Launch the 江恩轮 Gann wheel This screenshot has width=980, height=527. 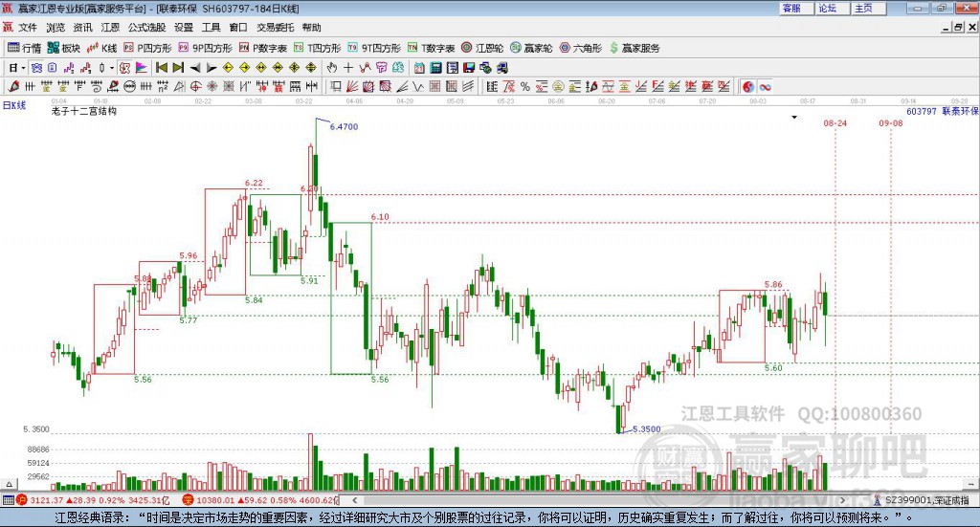(482, 48)
